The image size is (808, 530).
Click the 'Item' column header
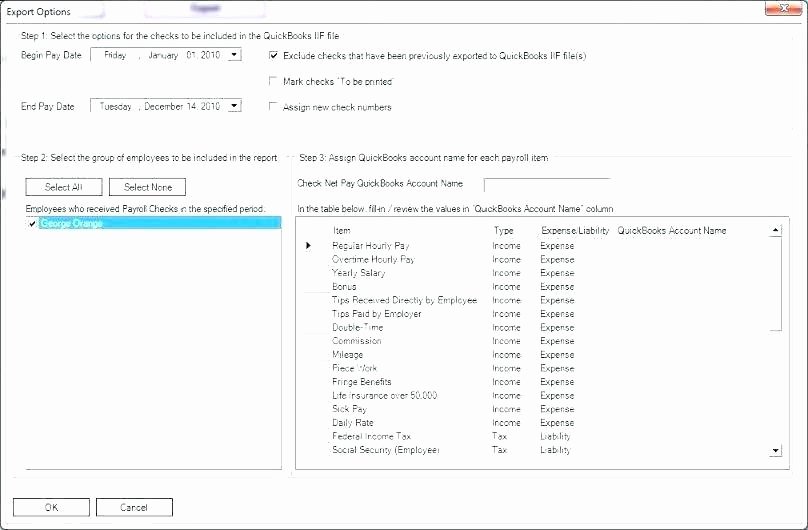[x=342, y=231]
